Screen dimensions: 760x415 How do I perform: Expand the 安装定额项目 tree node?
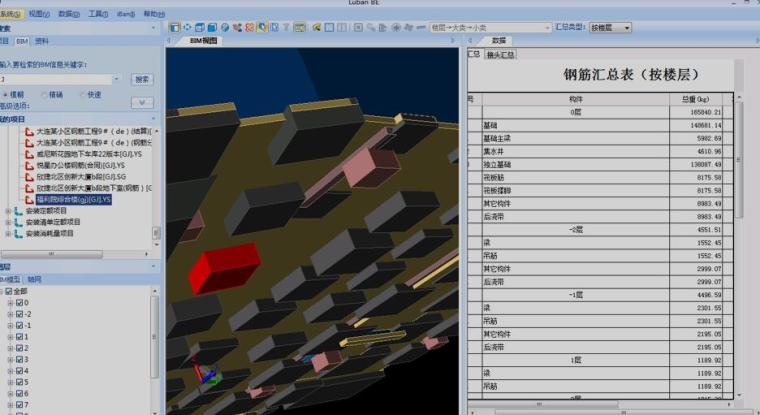click(x=8, y=211)
